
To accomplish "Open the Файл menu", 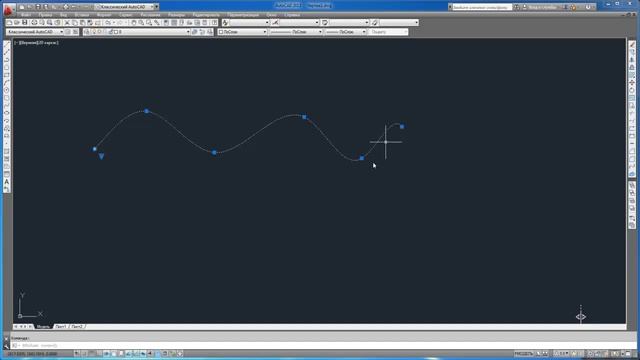I will pyautogui.click(x=25, y=15).
